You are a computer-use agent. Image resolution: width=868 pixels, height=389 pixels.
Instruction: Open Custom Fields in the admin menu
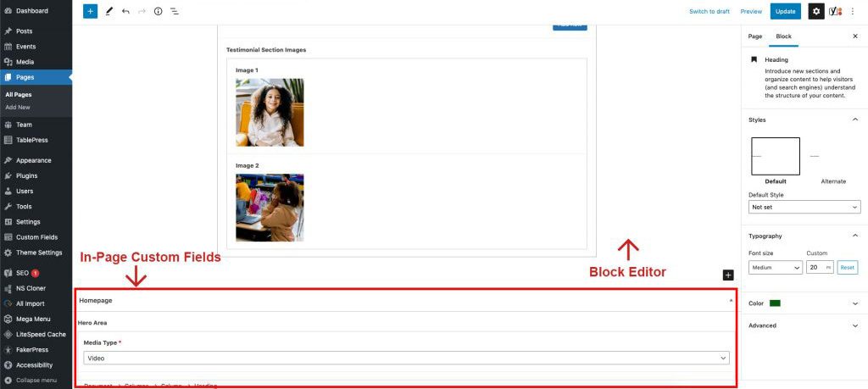pos(36,236)
